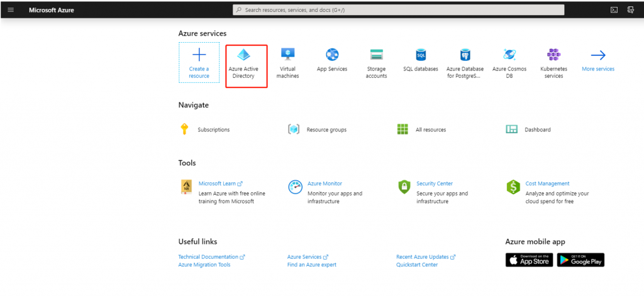Open the Storage accounts icon
Viewport: 644px width, 296px height.
click(376, 55)
